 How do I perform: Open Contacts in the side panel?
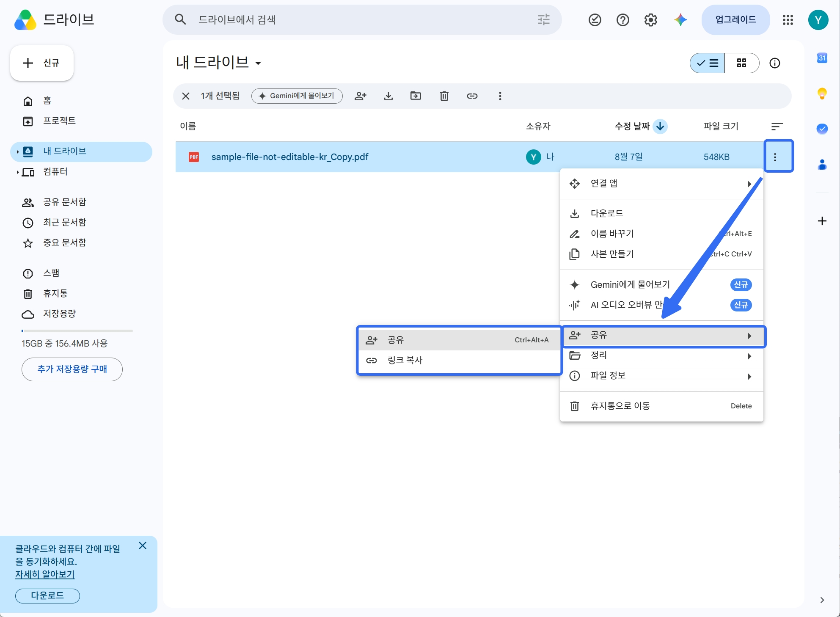point(822,164)
